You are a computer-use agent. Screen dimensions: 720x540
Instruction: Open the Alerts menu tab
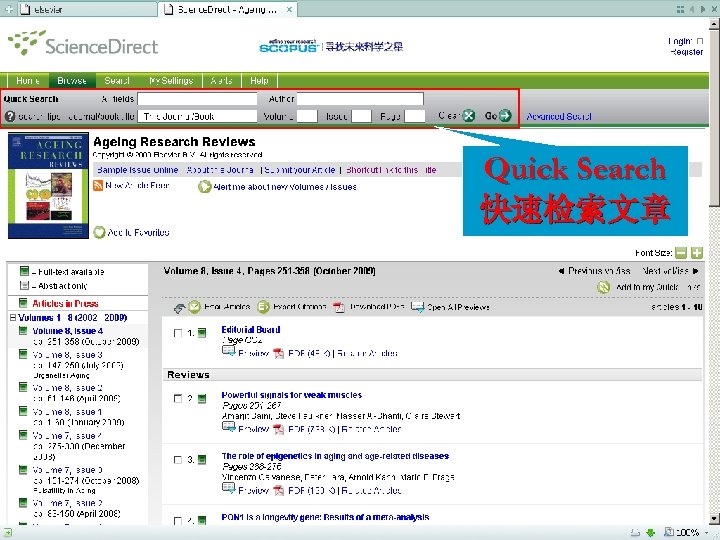(x=221, y=80)
